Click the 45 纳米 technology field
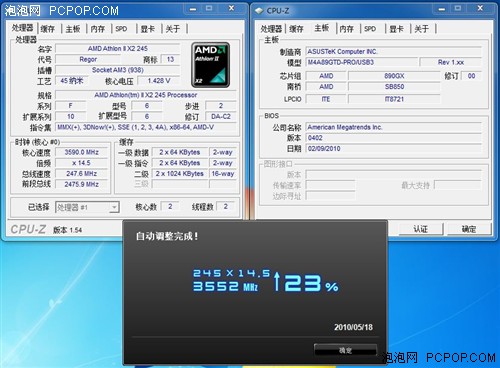This screenshot has height=368, width=500. point(72,81)
